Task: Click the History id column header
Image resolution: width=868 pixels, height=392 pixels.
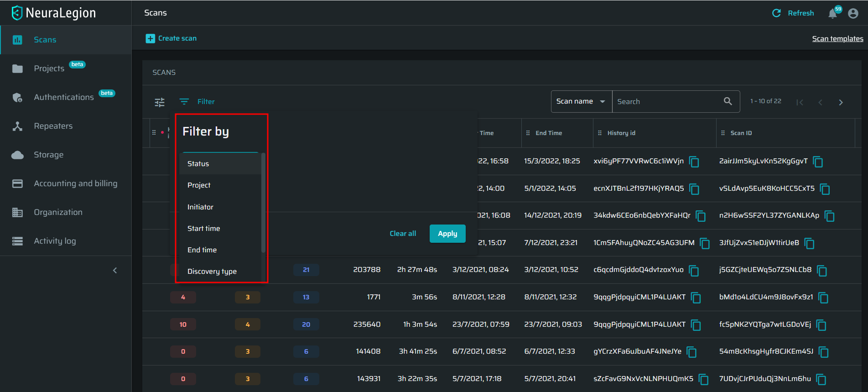Action: coord(621,133)
